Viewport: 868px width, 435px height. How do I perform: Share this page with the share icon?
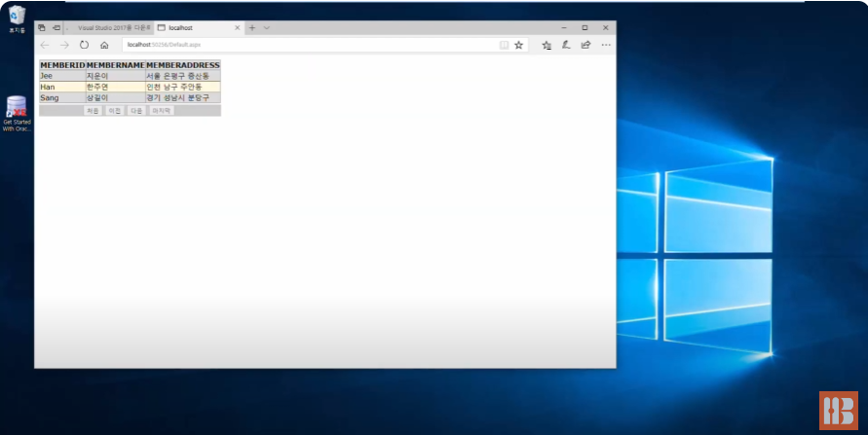(x=585, y=46)
